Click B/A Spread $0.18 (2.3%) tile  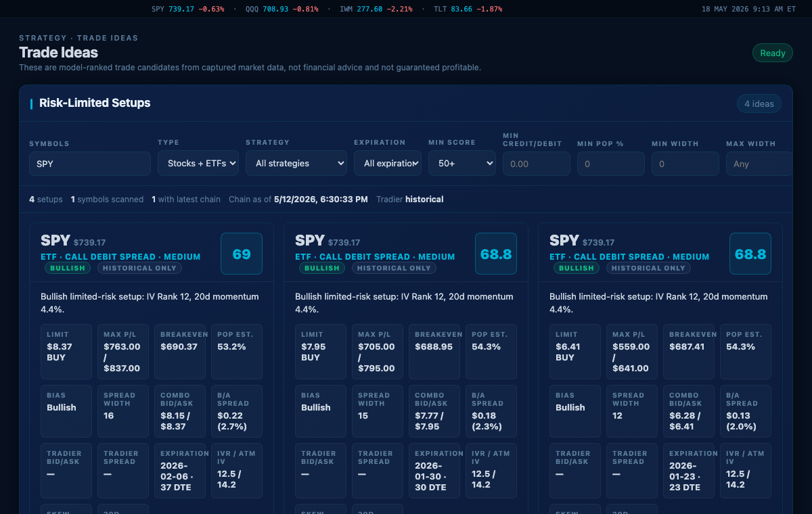pos(491,411)
